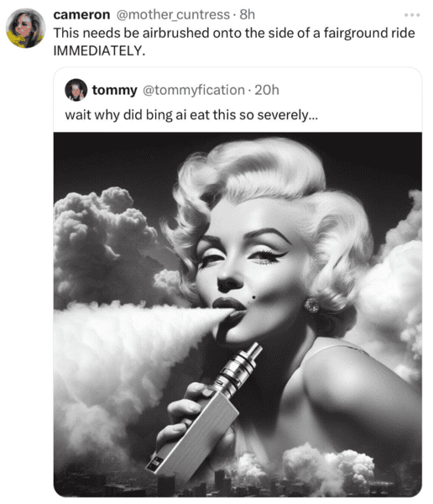Open the 8h timestamp link
The image size is (433, 504).
248,15
